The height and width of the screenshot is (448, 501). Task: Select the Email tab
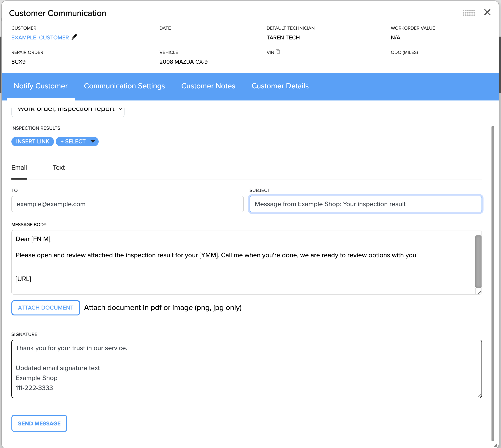click(x=19, y=168)
